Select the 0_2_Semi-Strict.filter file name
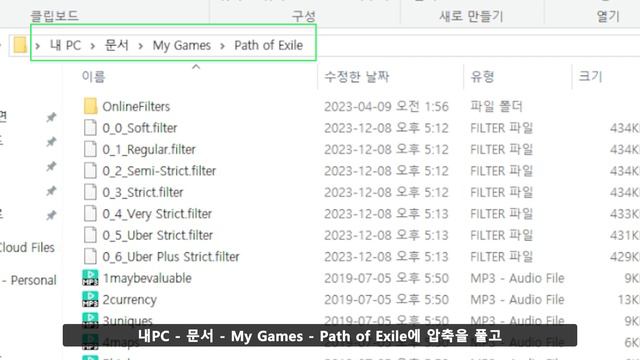This screenshot has height=360, width=640. click(x=159, y=171)
